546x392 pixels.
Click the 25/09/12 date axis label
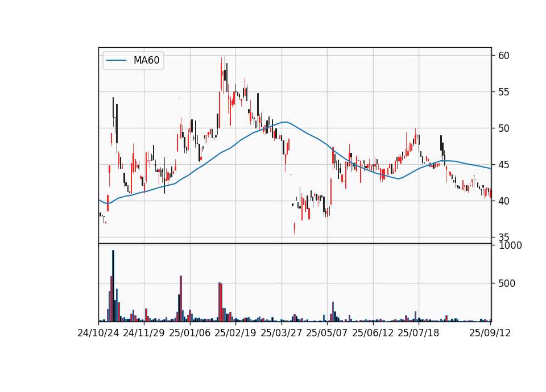490,333
